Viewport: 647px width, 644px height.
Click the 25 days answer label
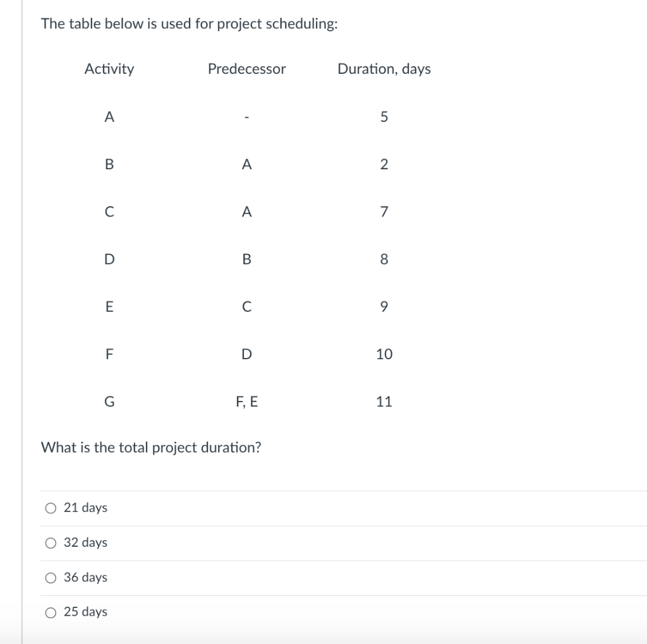[x=85, y=611]
